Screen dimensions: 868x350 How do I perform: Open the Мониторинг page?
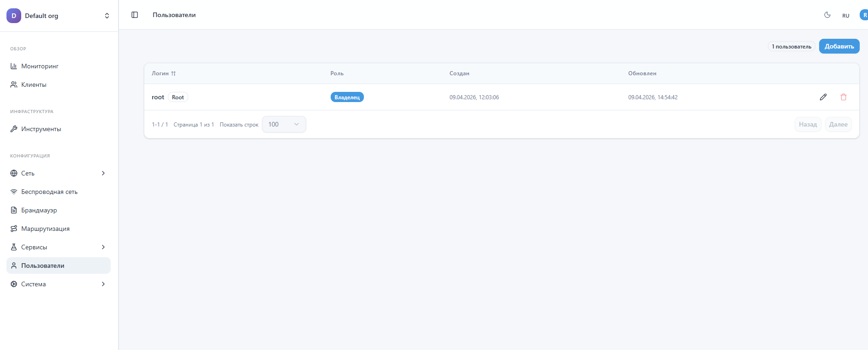pos(40,66)
